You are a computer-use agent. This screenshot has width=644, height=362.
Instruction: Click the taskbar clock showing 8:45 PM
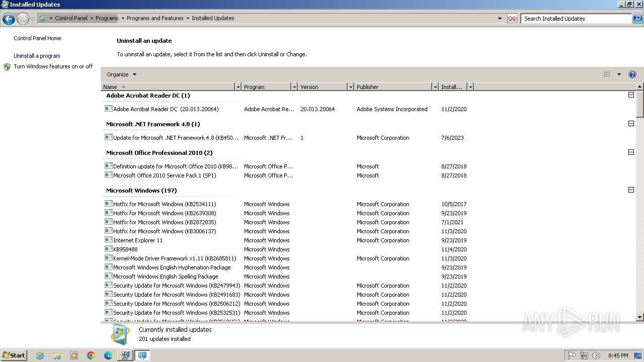tap(618, 355)
